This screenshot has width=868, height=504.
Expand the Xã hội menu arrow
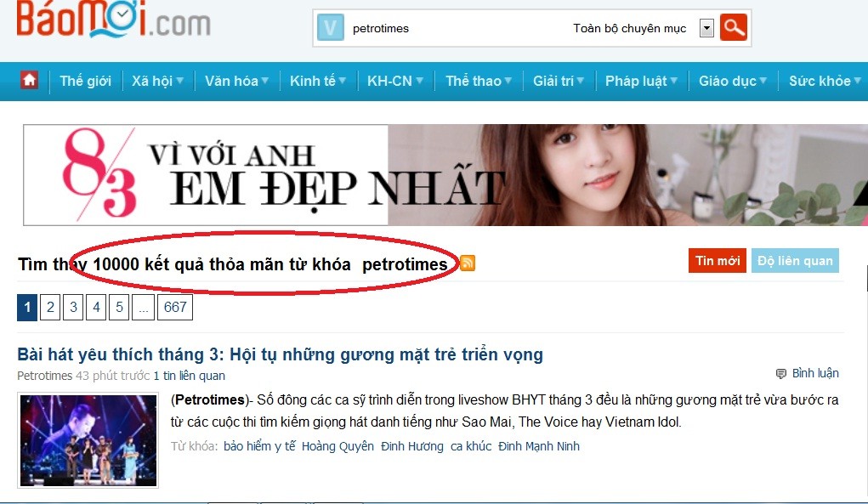(180, 81)
